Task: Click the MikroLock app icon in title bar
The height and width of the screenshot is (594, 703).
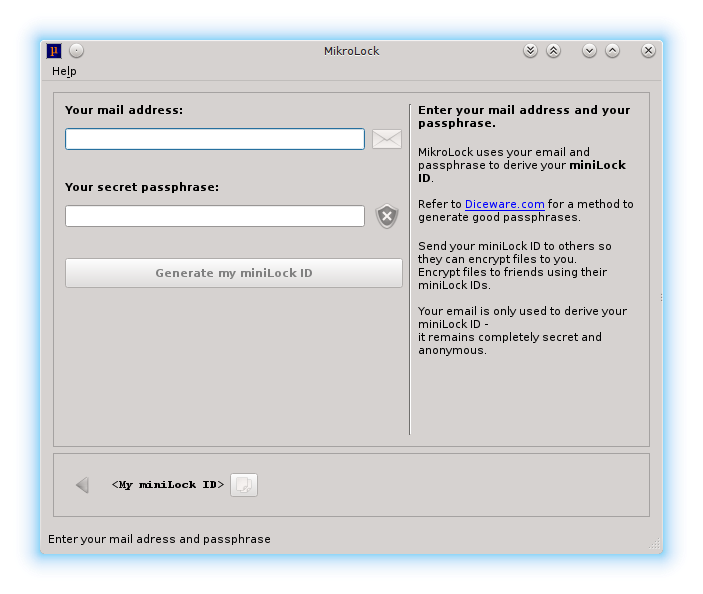Action: [55, 51]
